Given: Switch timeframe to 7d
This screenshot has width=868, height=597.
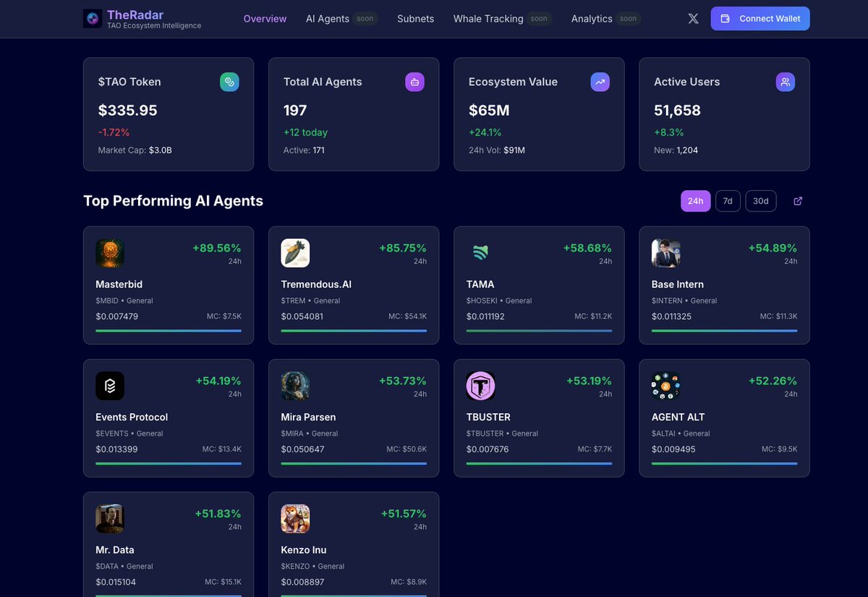Looking at the screenshot, I should (728, 201).
